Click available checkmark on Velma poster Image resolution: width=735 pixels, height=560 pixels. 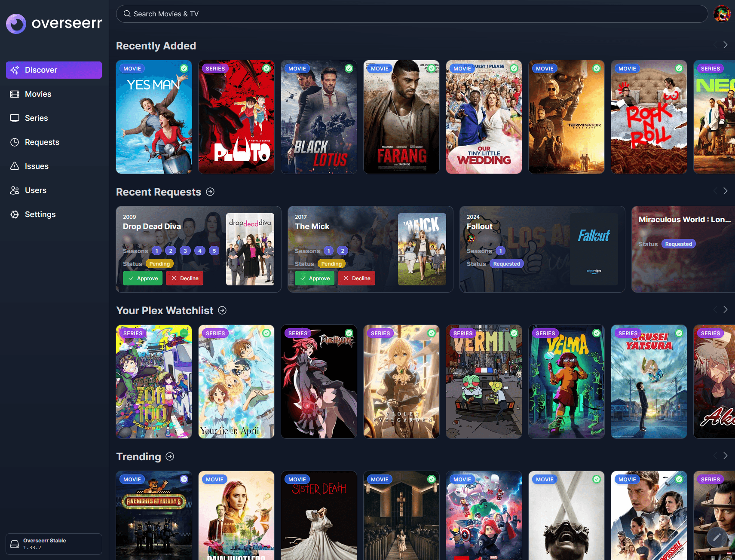click(x=597, y=333)
